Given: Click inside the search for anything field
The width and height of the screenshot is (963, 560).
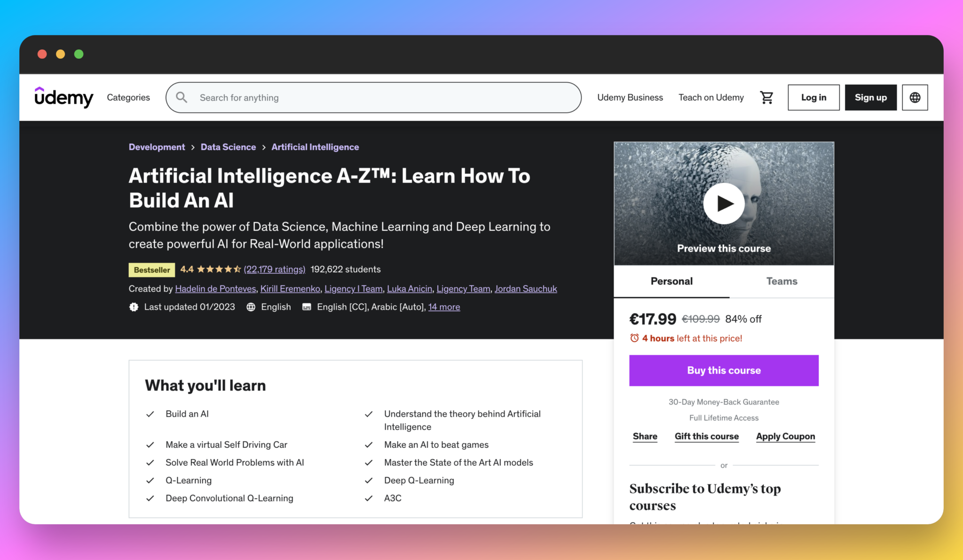Looking at the screenshot, I should click(x=329, y=97).
